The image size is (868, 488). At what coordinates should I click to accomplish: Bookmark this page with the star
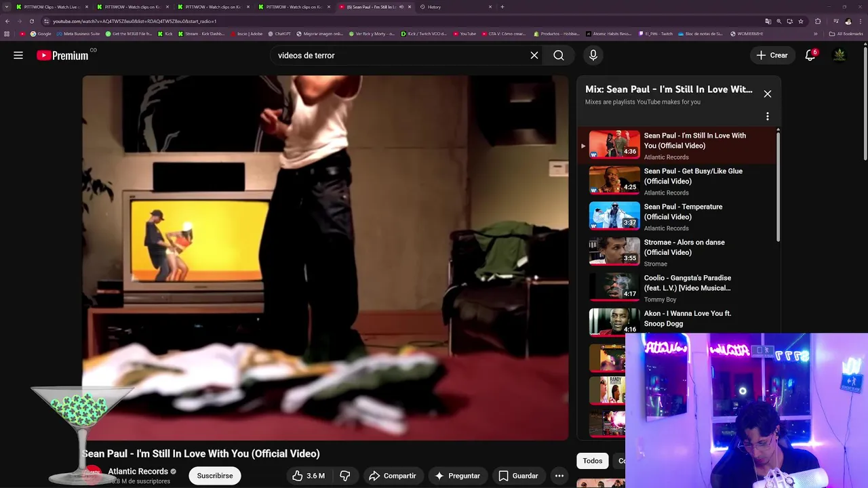[800, 21]
